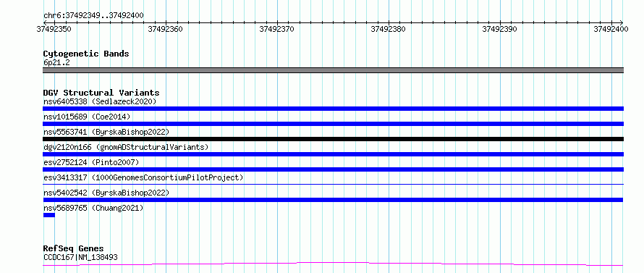Screen dimensions: 644x273
Task: Click the blue bar under esv2752124
Action: point(333,169)
